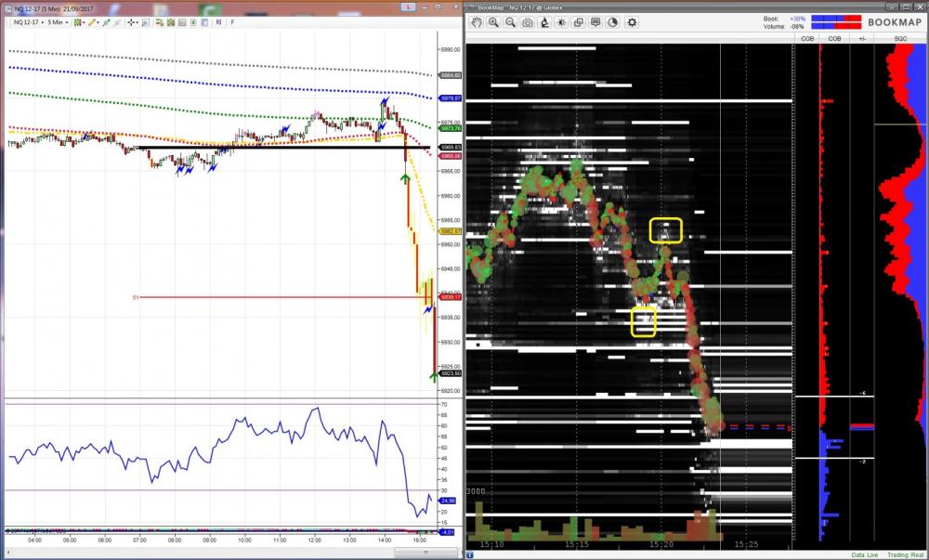The image size is (929, 560).
Task: Open the NQ 12-17 instrument dropdown
Action: pyautogui.click(x=28, y=22)
